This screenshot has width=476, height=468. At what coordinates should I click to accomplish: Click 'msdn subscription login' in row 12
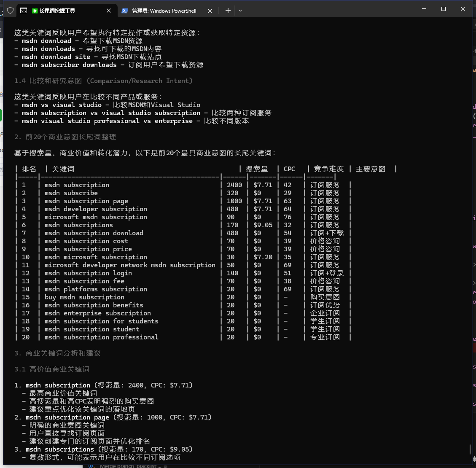[88, 273]
